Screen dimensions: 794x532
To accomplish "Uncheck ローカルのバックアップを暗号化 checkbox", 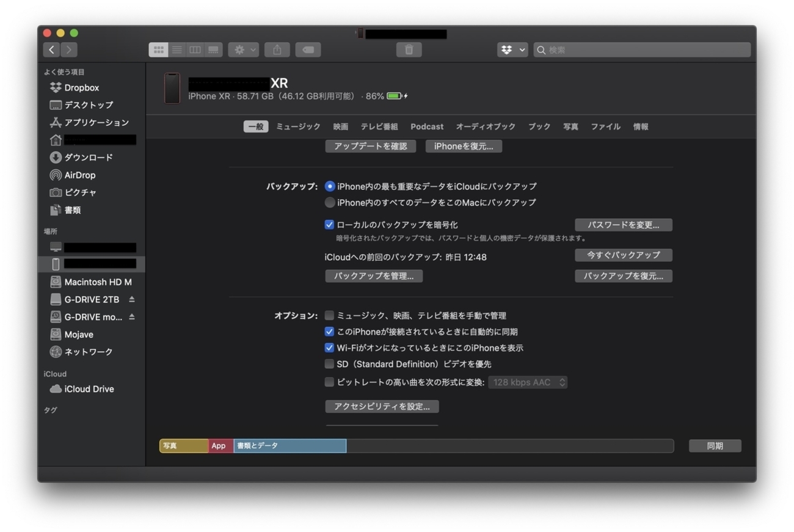I will (330, 225).
